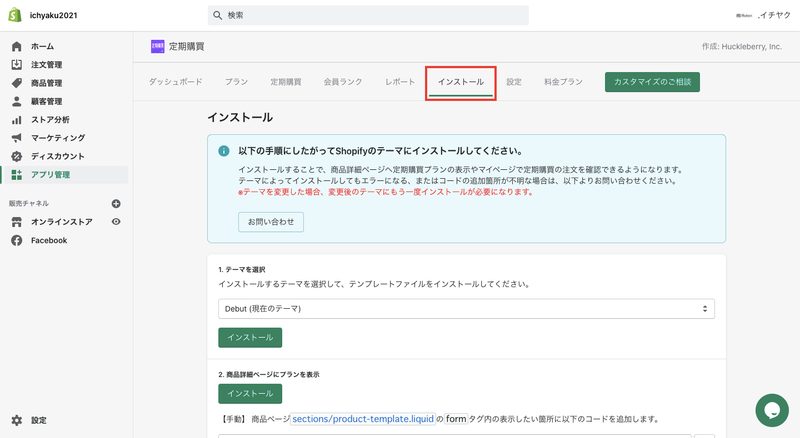Select the インストール tab

(x=461, y=82)
